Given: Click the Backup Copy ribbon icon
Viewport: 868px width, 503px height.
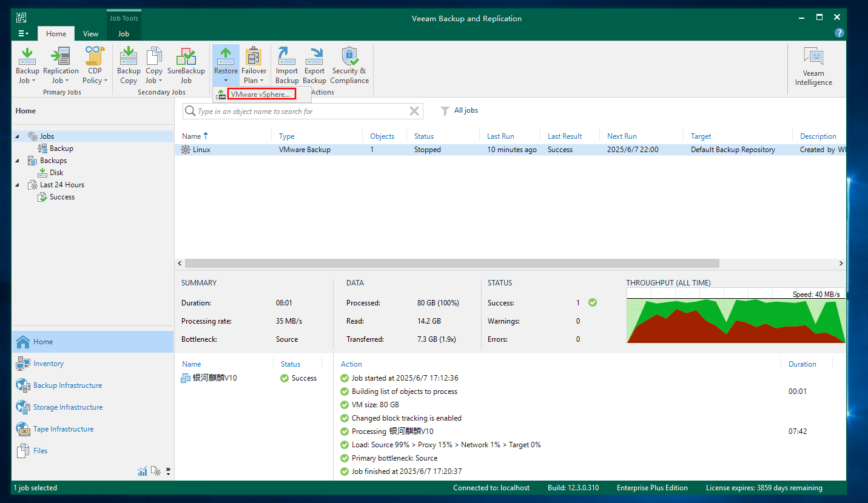Looking at the screenshot, I should 129,65.
